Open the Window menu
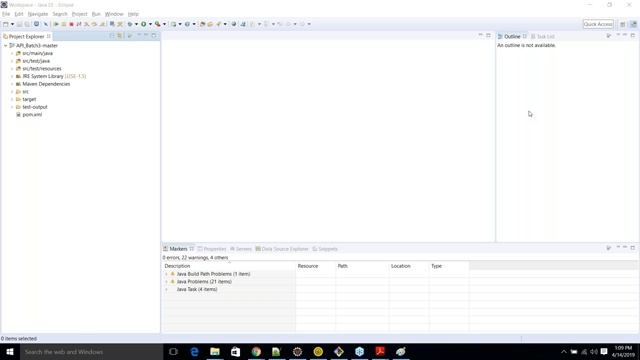640x360 pixels. point(114,14)
